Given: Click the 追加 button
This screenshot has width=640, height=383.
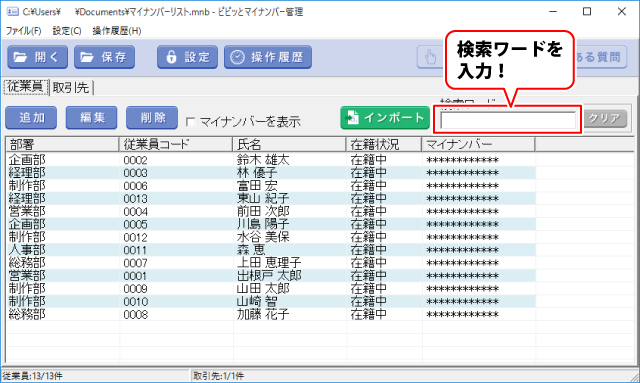Looking at the screenshot, I should point(31,118).
